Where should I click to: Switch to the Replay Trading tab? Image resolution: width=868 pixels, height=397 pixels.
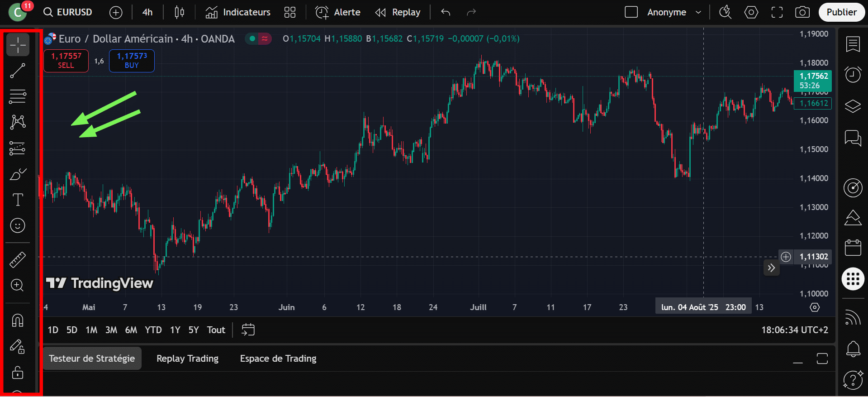point(187,359)
